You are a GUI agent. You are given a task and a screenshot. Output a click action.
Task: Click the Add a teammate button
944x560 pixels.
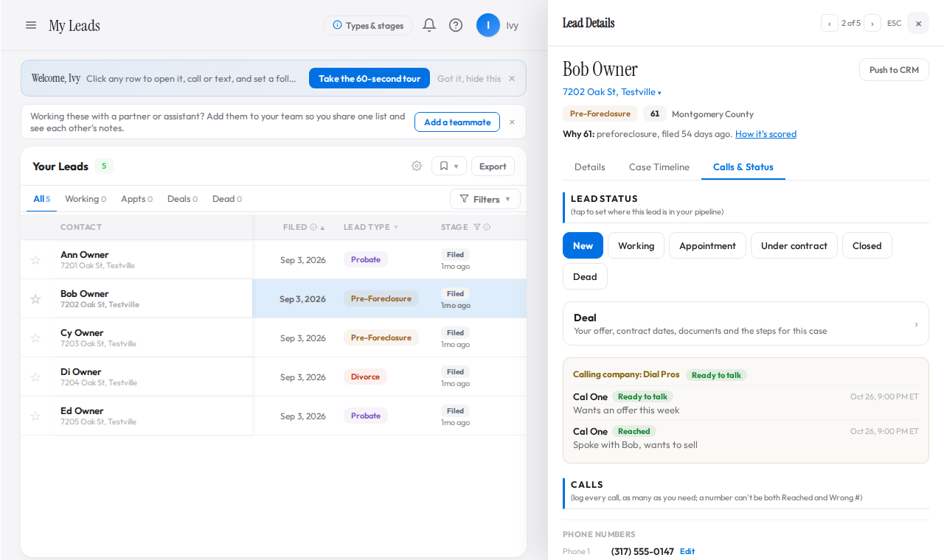coord(457,122)
